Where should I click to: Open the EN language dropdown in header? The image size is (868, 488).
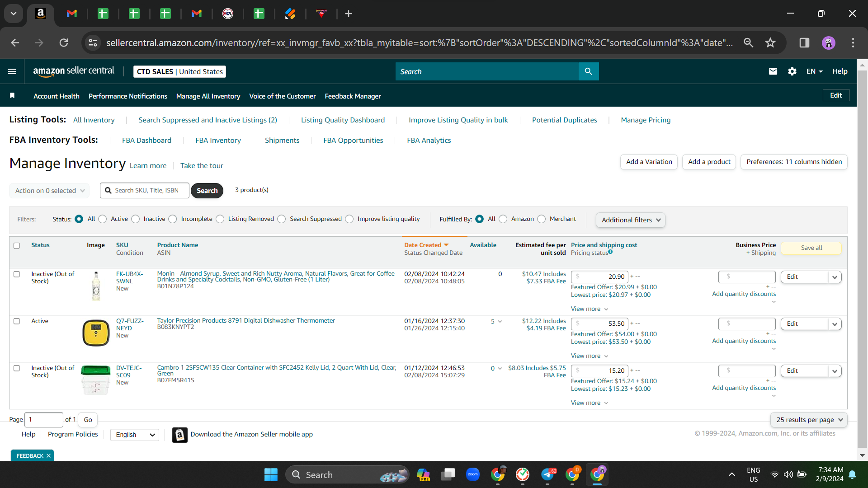(814, 71)
